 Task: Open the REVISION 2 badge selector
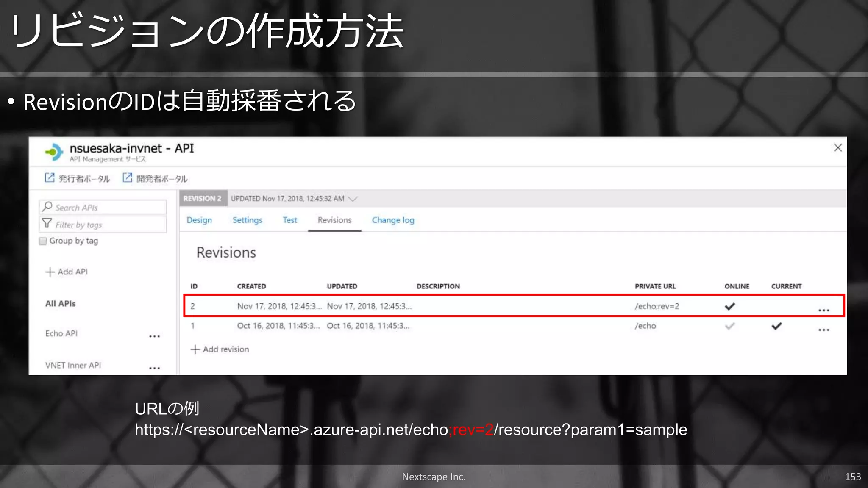tap(203, 198)
